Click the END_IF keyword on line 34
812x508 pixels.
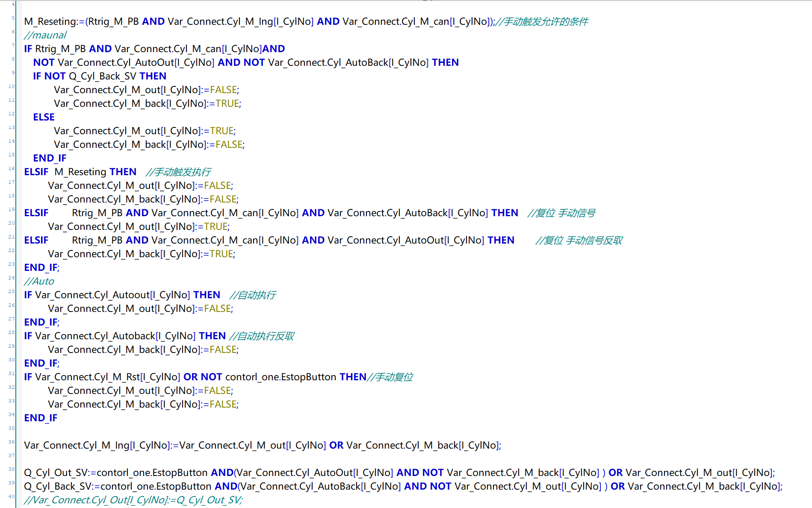click(41, 418)
